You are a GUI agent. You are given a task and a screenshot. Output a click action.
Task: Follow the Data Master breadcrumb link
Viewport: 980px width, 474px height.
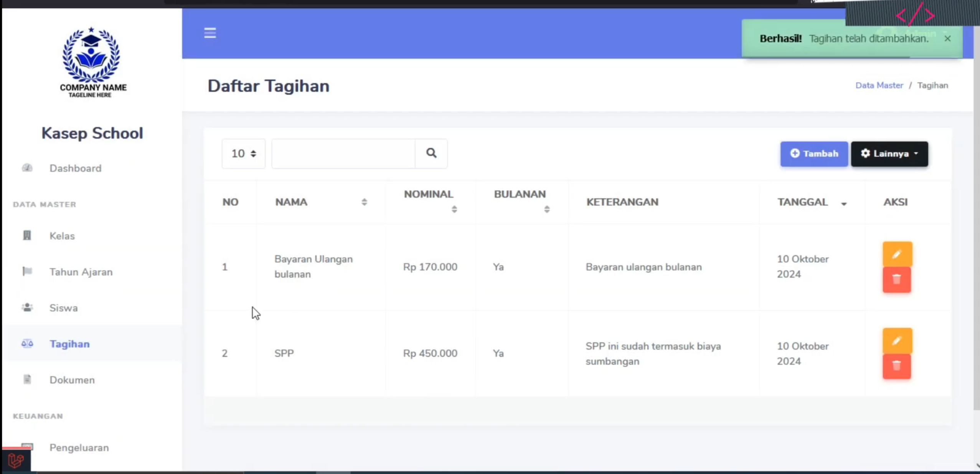879,85
